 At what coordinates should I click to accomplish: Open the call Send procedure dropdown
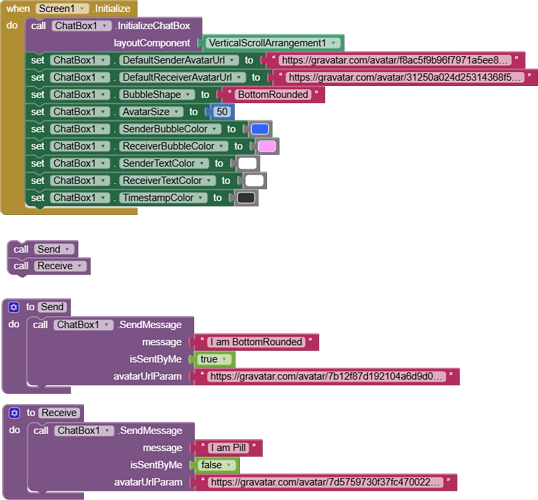[x=54, y=249]
